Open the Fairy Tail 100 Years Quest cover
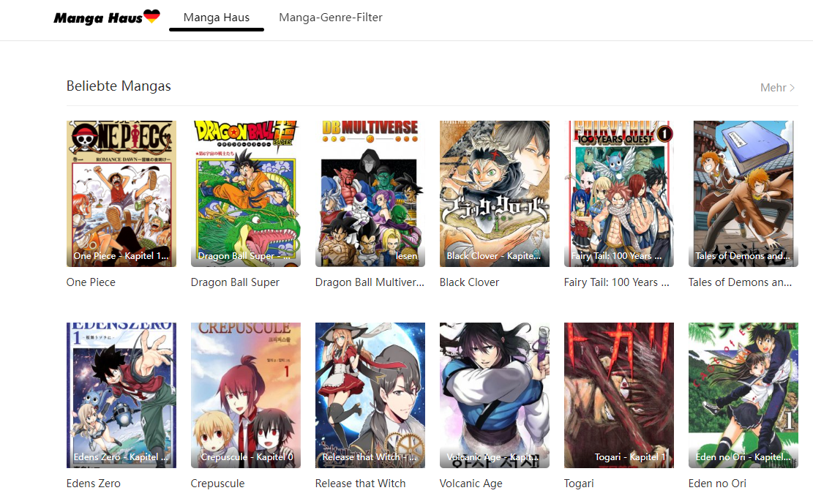813x504 pixels. (619, 194)
